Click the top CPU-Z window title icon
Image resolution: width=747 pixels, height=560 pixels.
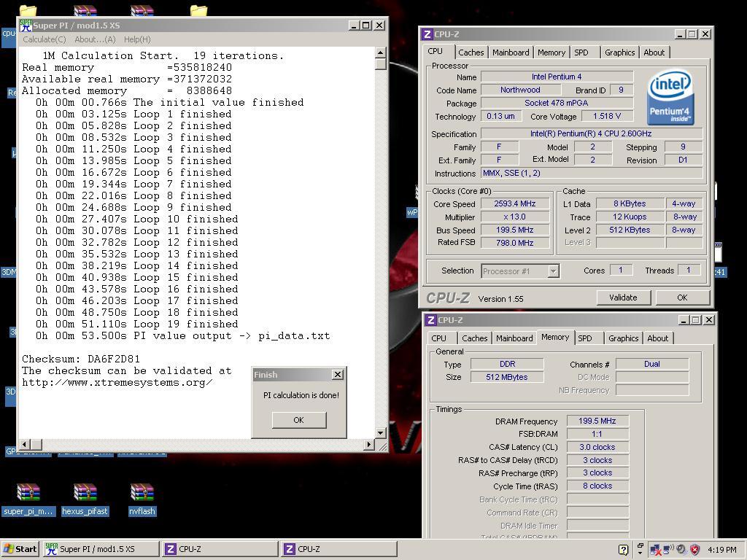point(427,34)
